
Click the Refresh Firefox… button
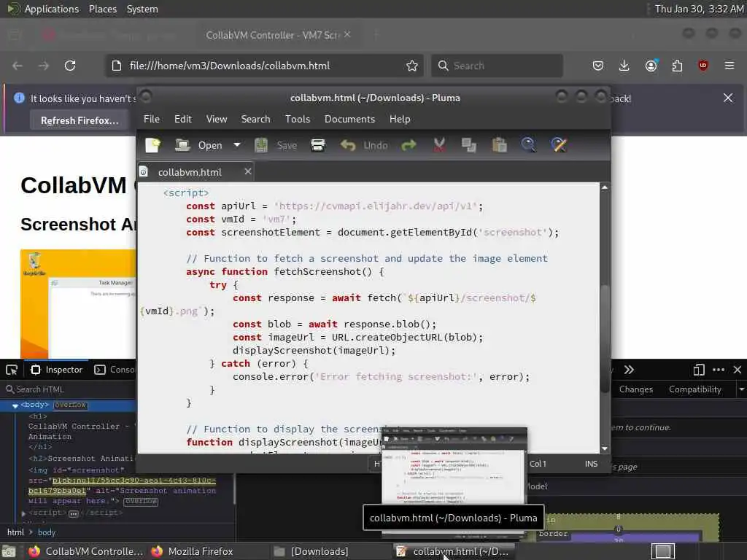80,120
